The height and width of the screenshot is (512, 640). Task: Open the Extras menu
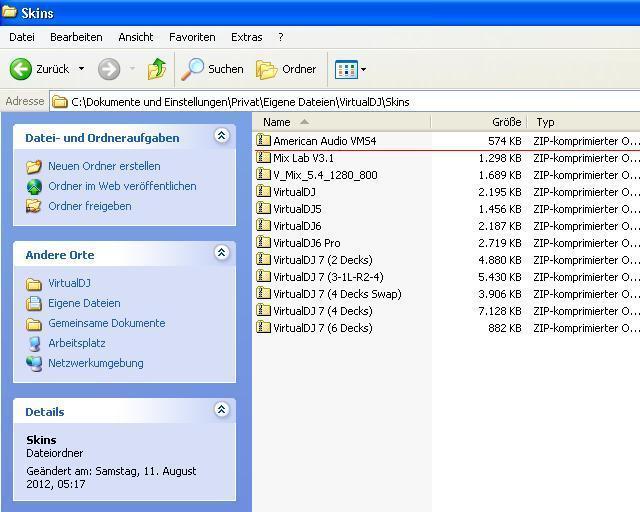click(x=246, y=37)
